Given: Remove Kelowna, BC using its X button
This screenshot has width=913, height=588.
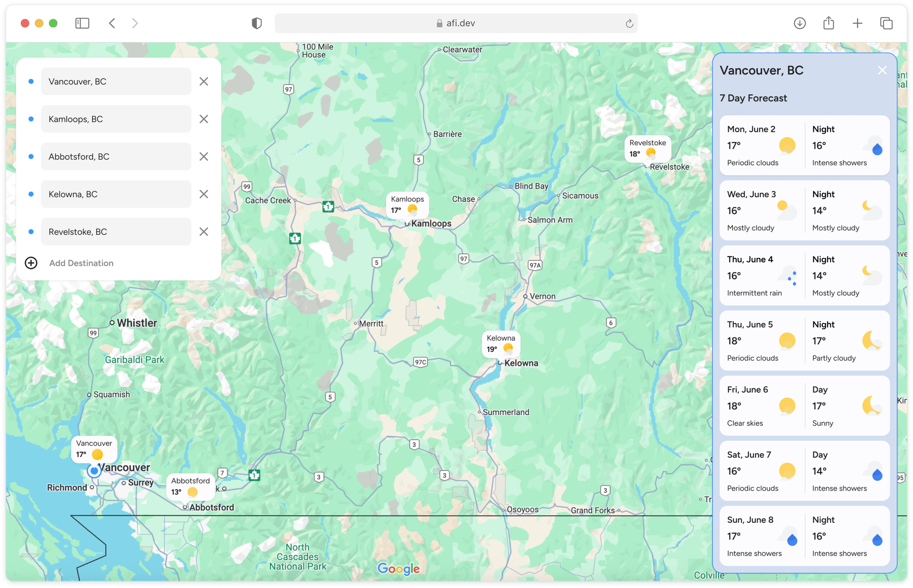Looking at the screenshot, I should [x=204, y=194].
